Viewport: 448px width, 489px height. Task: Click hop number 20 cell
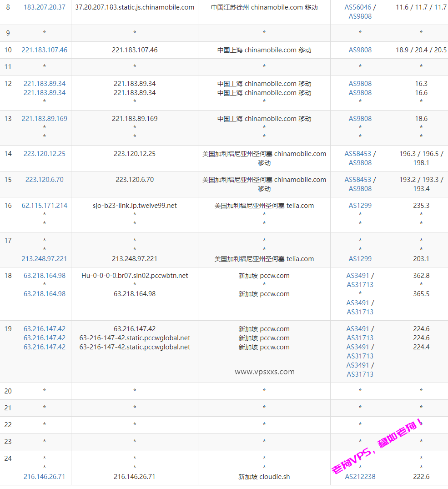point(8,391)
